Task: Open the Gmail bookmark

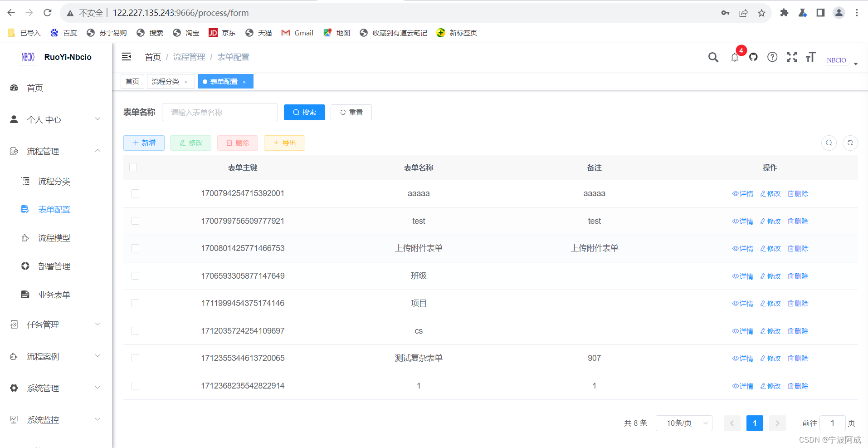Action: pyautogui.click(x=297, y=33)
